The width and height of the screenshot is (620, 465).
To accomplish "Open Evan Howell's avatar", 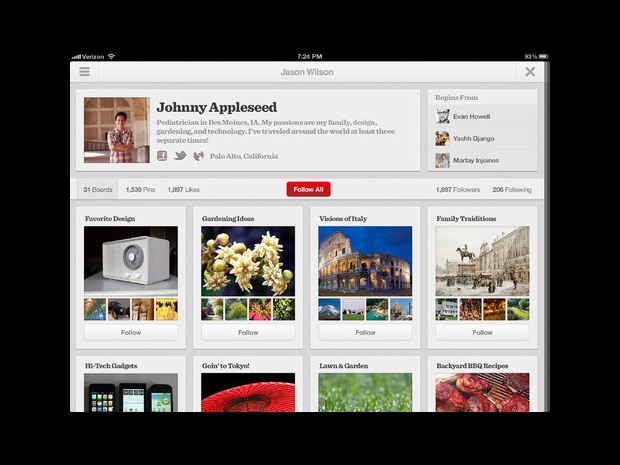I will pyautogui.click(x=442, y=116).
